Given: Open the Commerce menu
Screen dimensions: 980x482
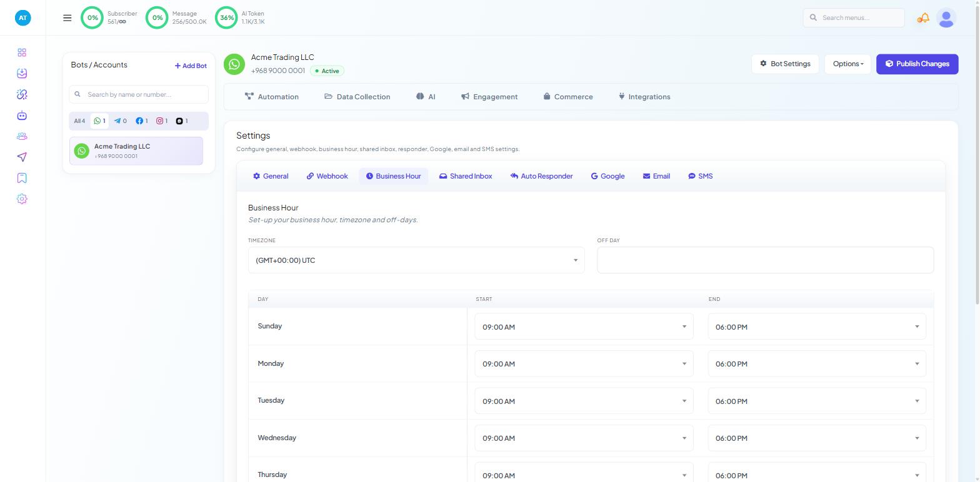Looking at the screenshot, I should [568, 97].
